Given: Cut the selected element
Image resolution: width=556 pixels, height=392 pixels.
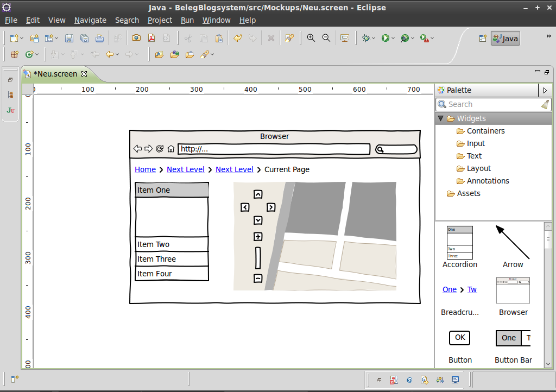Looking at the screenshot, I should (x=188, y=38).
